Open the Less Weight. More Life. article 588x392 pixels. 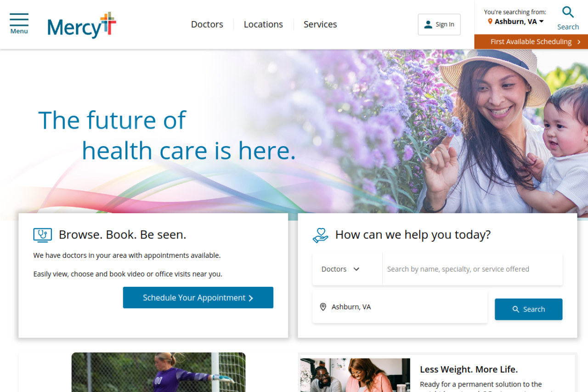[469, 369]
